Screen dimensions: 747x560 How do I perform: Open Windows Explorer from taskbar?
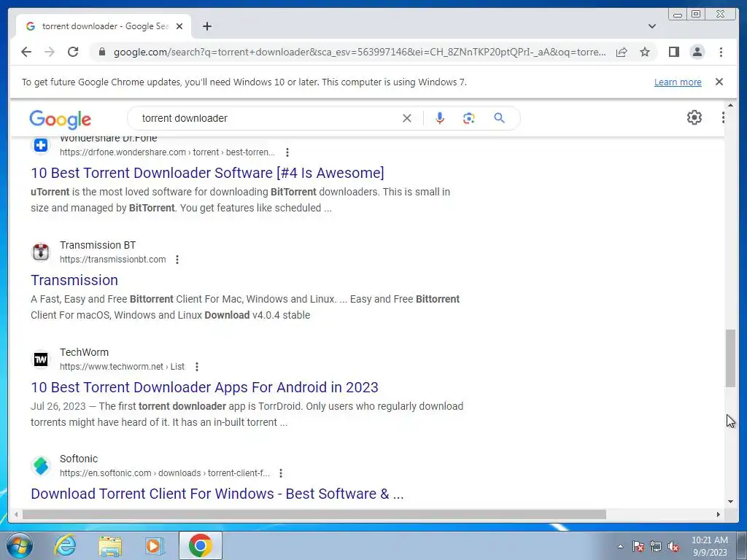(110, 546)
